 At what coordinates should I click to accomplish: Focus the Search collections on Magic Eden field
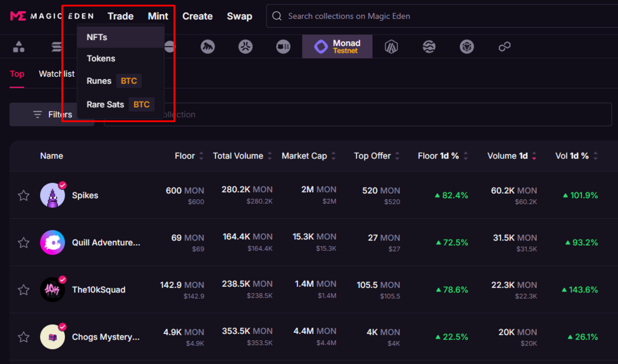pyautogui.click(x=442, y=16)
